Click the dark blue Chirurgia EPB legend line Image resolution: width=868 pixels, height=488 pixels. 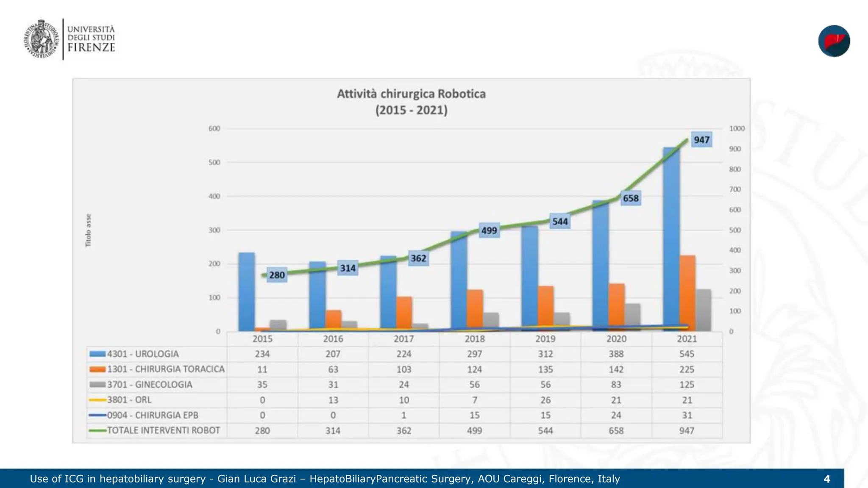click(x=97, y=415)
